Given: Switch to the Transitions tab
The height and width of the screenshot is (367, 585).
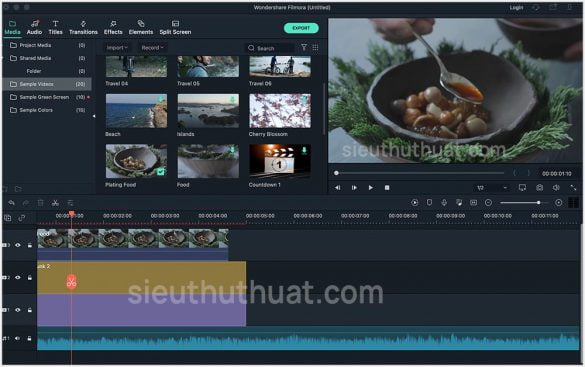Looking at the screenshot, I should 83,28.
